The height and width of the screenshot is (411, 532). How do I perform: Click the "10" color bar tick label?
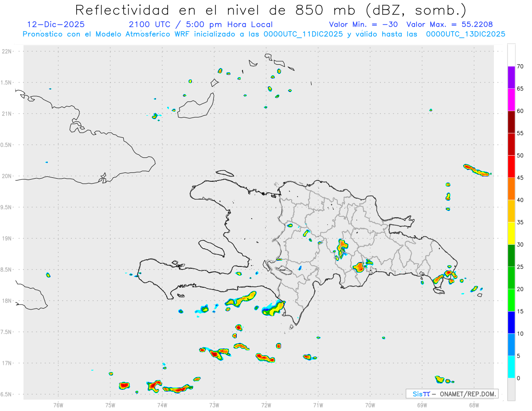[520, 333]
